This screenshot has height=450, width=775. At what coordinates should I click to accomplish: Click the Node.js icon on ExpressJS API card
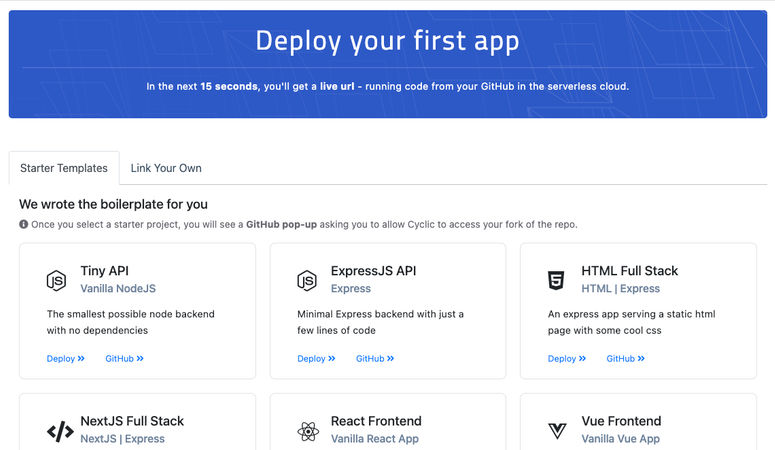point(307,280)
